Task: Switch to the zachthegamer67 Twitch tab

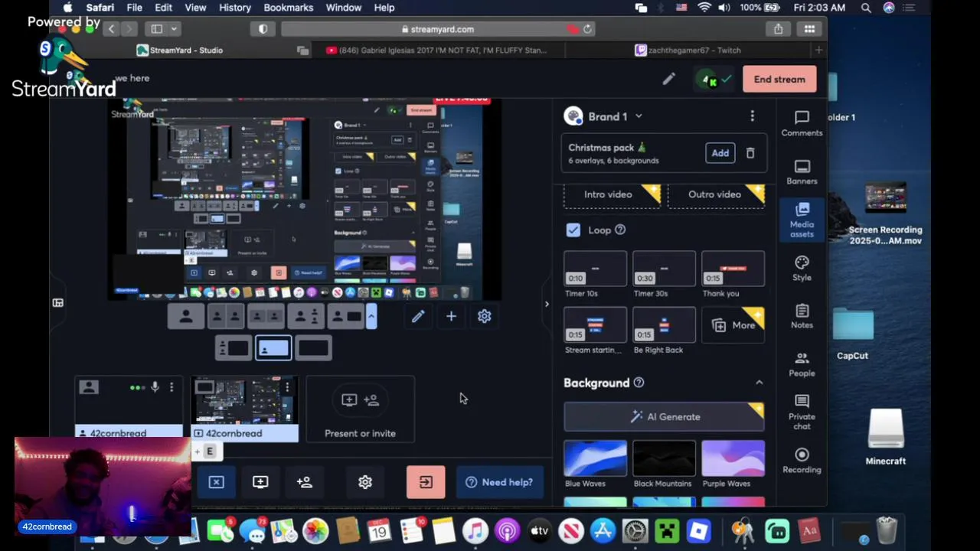Action: pyautogui.click(x=688, y=51)
